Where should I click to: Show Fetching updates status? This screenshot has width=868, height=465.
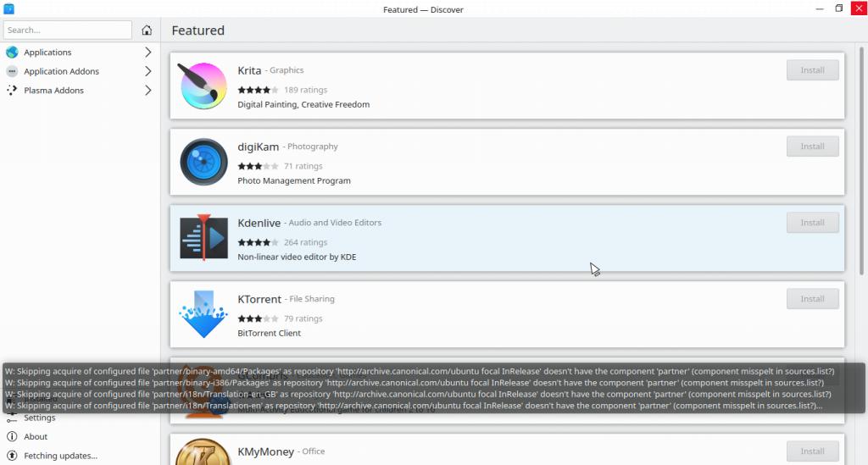[x=79, y=456]
